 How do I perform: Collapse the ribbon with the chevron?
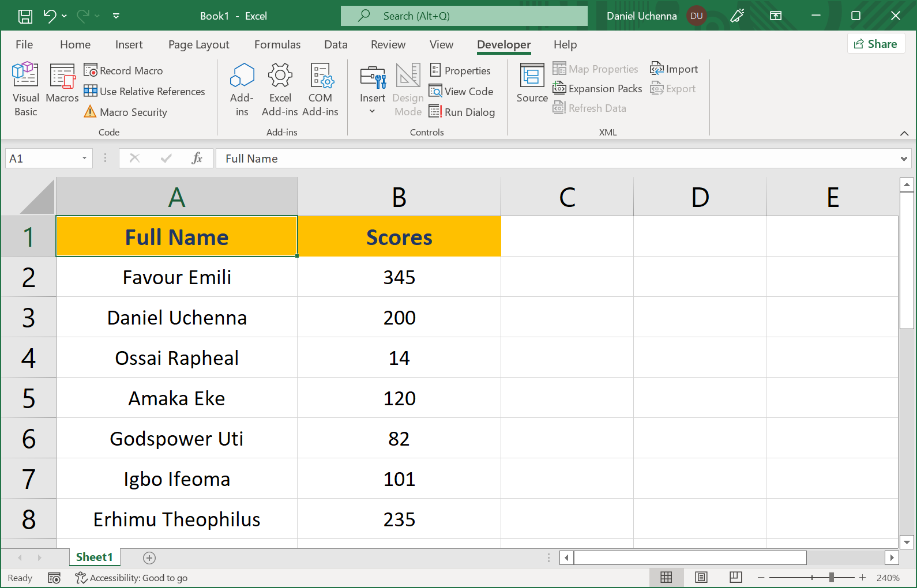click(x=904, y=133)
